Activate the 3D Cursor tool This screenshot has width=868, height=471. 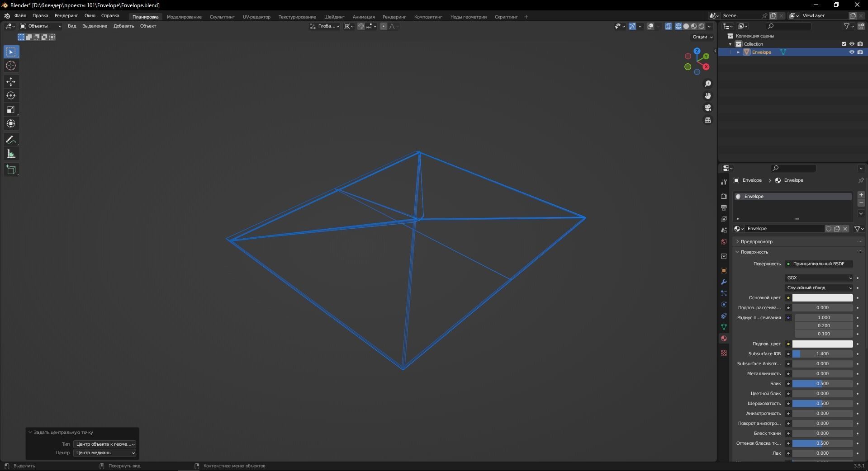click(11, 66)
